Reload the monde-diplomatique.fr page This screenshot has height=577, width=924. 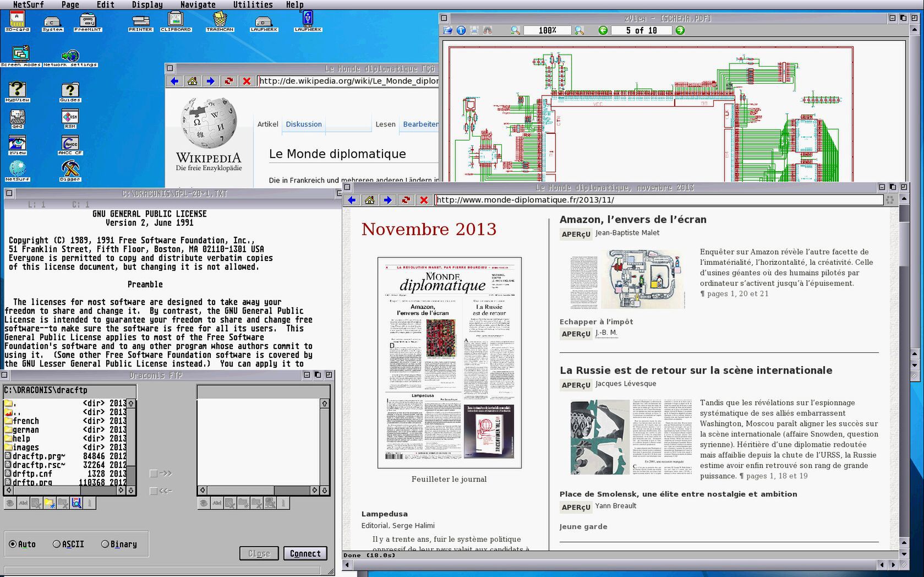click(406, 200)
